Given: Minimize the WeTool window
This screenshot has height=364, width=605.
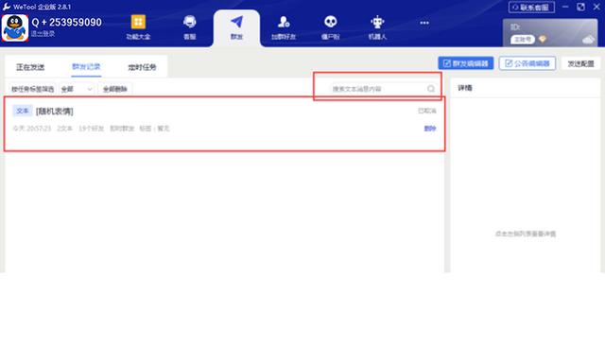Looking at the screenshot, I should point(565,7).
